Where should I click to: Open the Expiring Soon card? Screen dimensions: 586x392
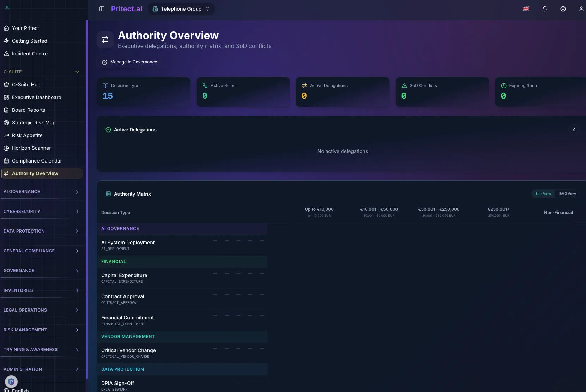[540, 92]
